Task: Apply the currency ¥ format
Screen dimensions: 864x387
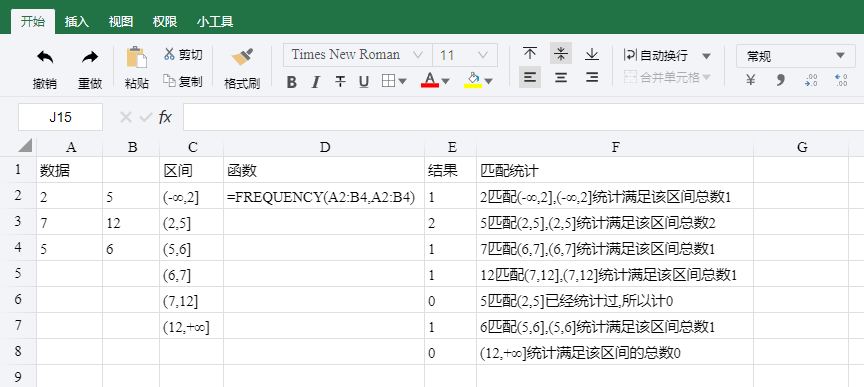Action: point(750,80)
